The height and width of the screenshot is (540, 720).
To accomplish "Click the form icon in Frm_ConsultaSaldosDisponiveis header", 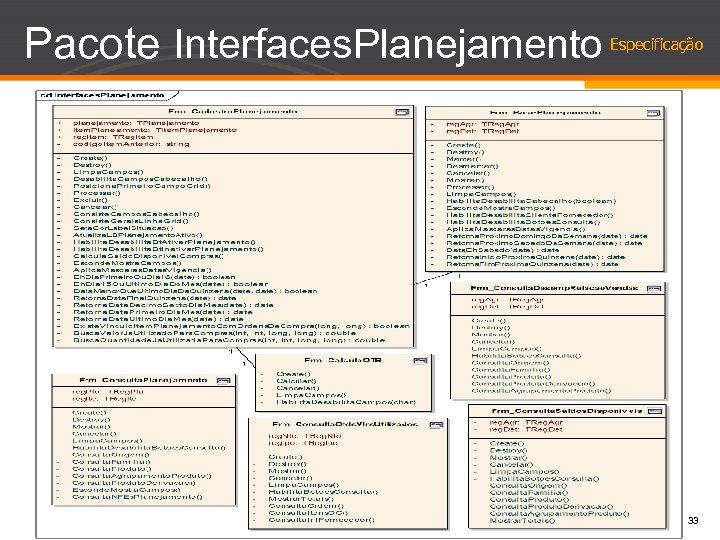I will pos(655,411).
